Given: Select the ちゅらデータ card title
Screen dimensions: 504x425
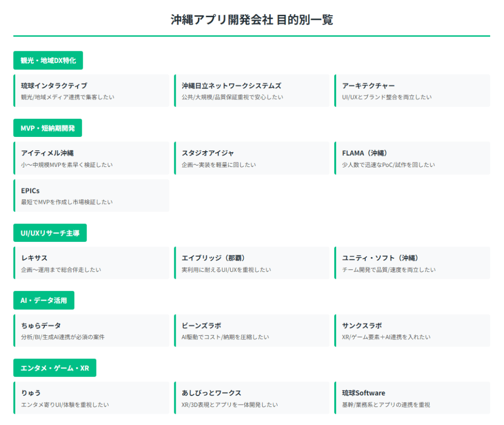Looking at the screenshot, I should coord(41,326).
